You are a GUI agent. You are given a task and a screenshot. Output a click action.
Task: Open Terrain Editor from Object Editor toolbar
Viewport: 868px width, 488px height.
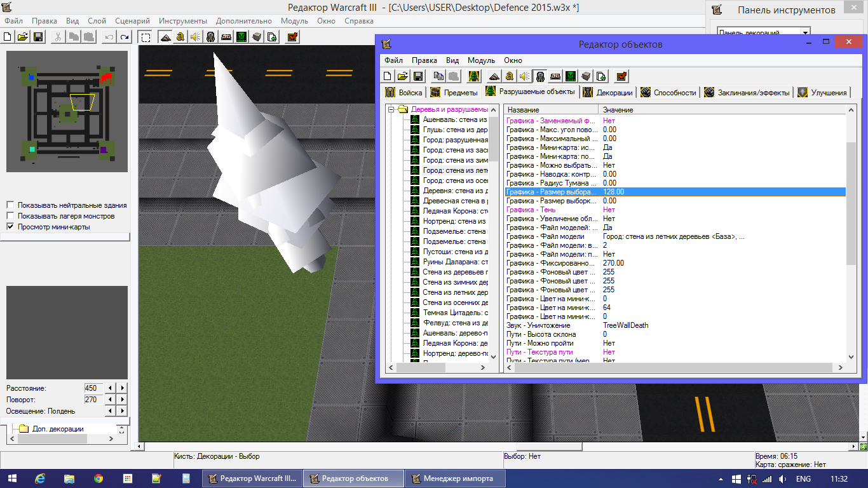coord(494,76)
